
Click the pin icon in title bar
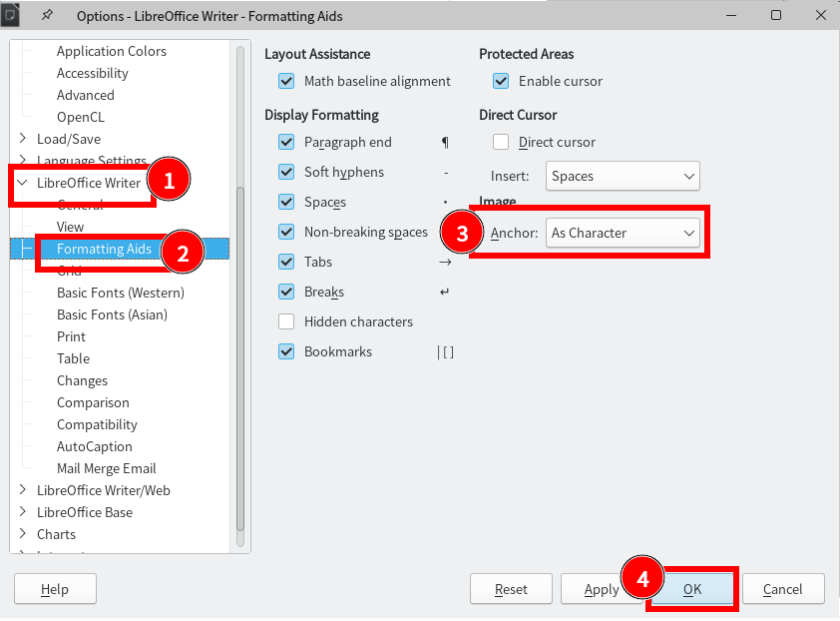coord(47,15)
